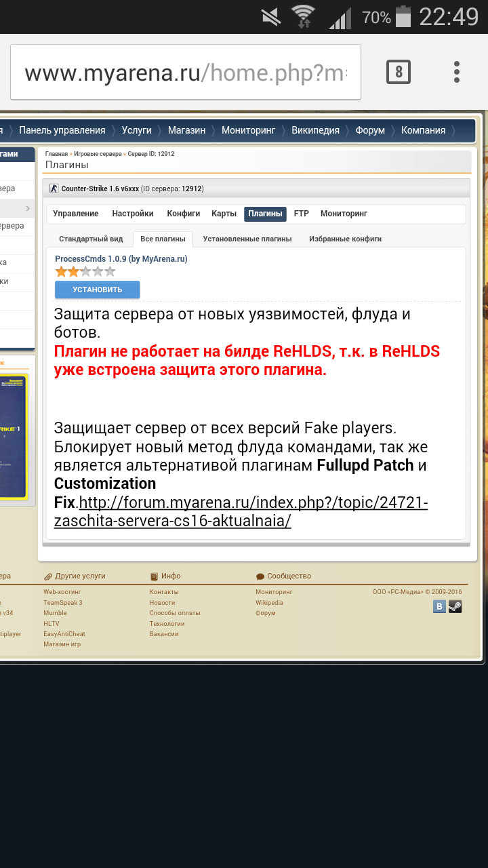The image size is (488, 868).
Task: Click the muted sound status icon
Action: 270,17
